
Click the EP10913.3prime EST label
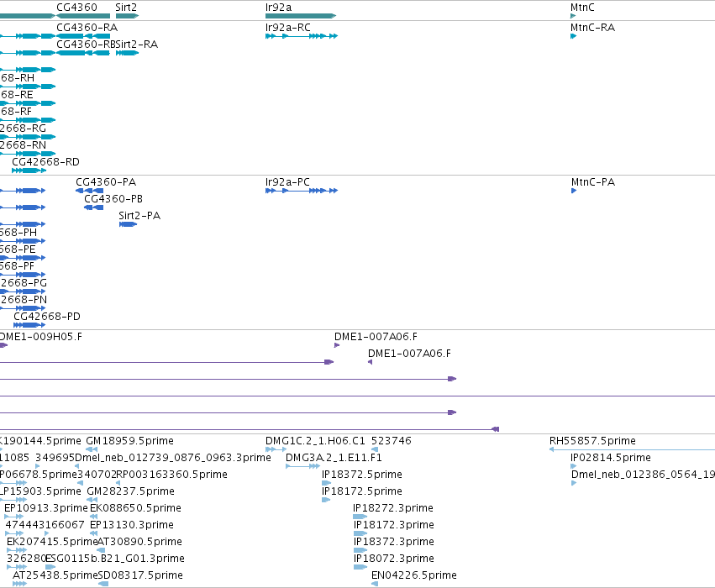pos(46,509)
